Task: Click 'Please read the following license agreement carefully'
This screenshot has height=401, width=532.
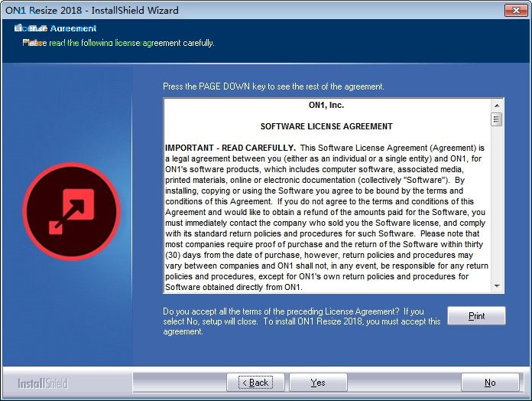Action: 118,43
